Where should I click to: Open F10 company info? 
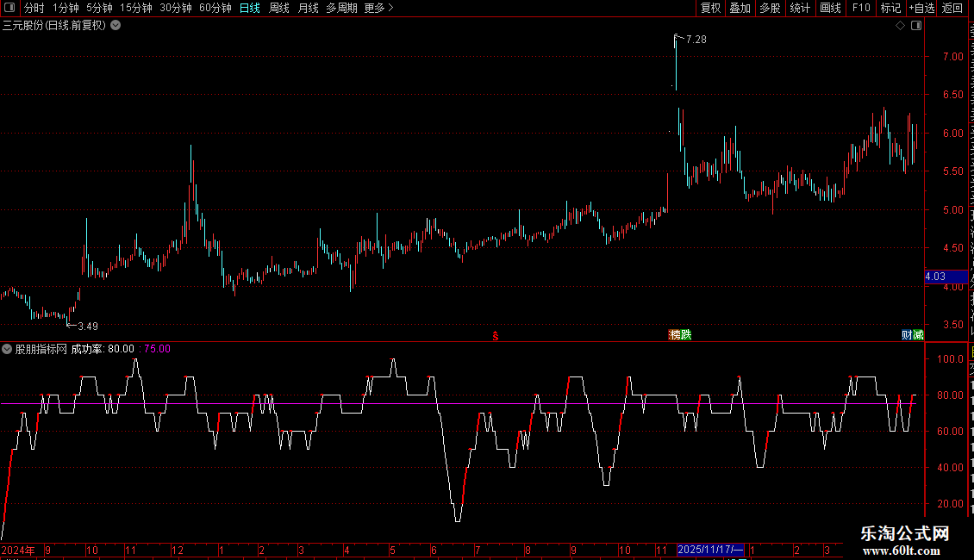point(861,8)
